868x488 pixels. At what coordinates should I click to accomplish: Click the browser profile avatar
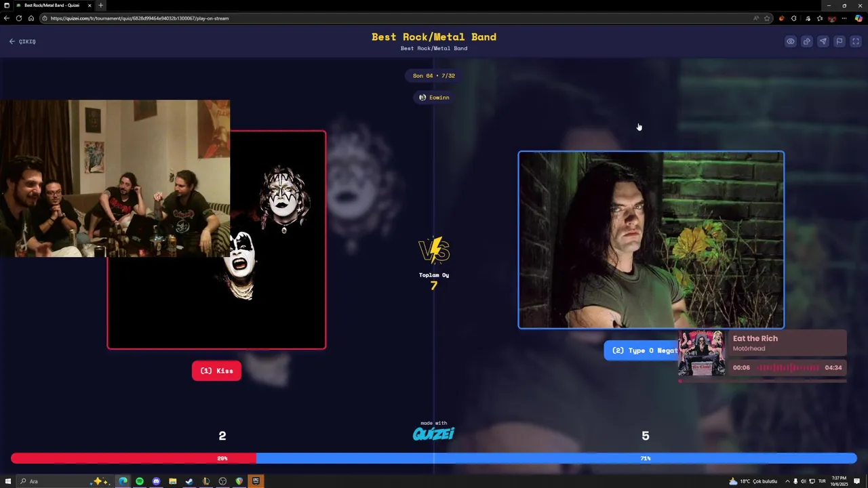[833, 18]
